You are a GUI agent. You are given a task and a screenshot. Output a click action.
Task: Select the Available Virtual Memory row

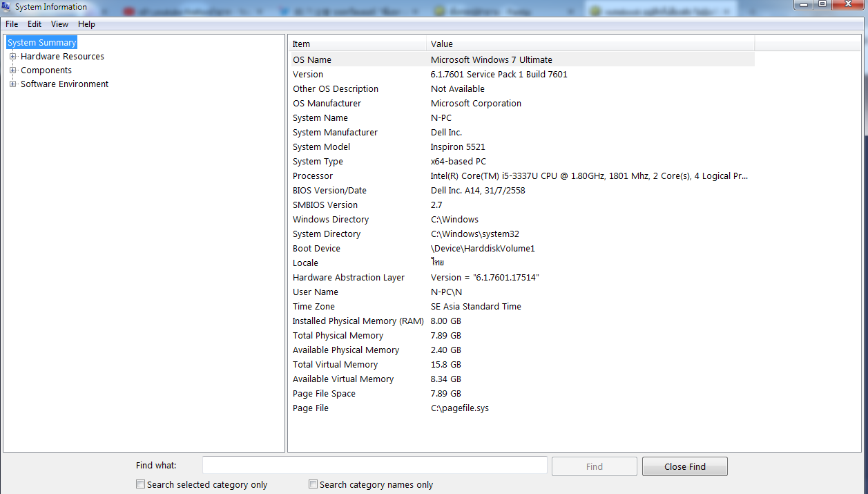click(x=521, y=379)
